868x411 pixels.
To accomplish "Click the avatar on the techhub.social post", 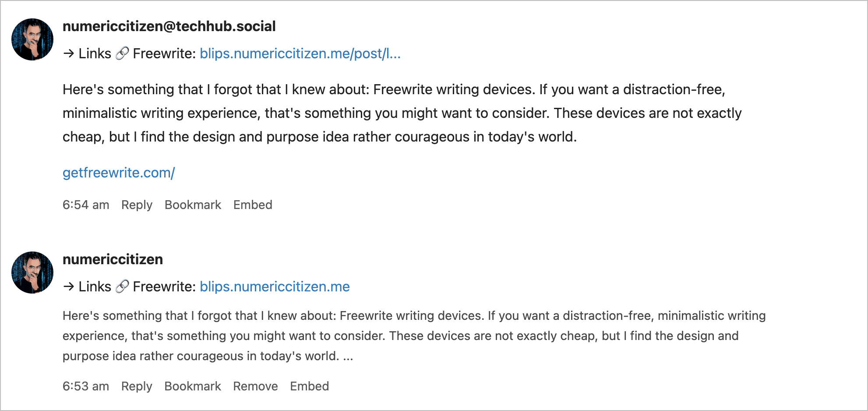I will click(x=32, y=39).
